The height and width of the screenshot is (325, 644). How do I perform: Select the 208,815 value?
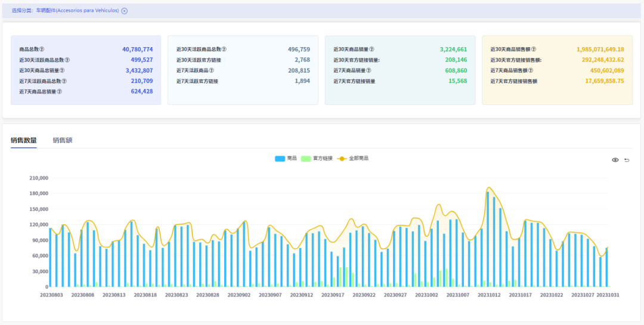(x=299, y=71)
